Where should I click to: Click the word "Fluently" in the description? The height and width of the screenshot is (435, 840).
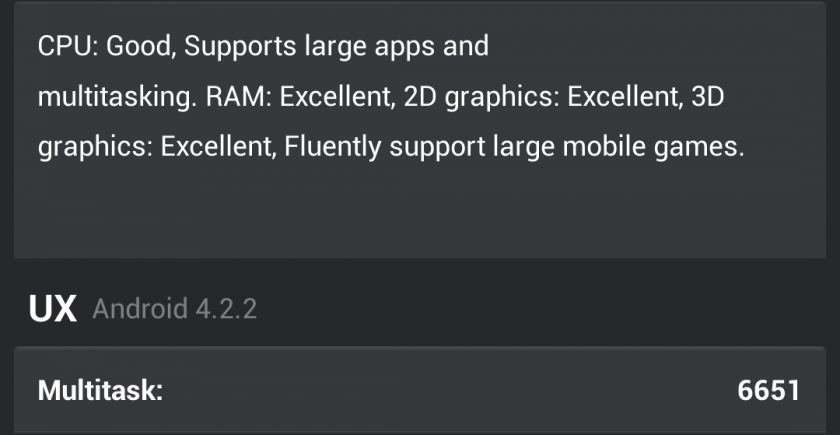329,149
